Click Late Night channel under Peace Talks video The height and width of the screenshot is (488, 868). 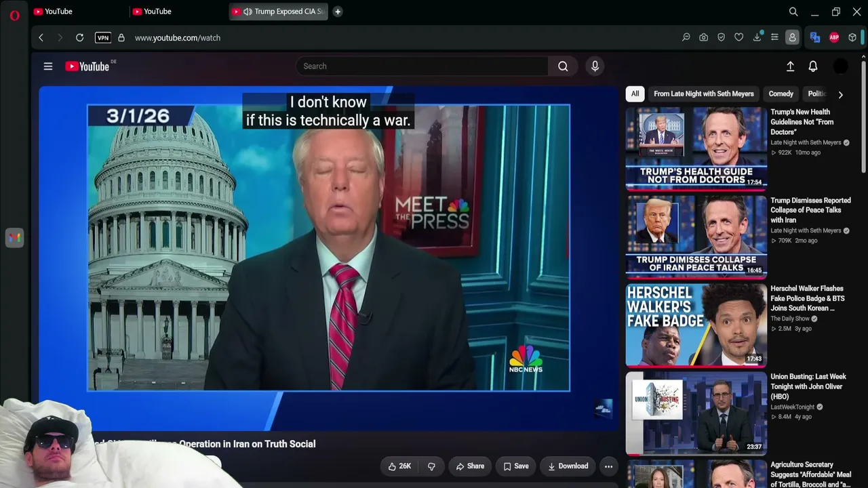[x=806, y=230]
